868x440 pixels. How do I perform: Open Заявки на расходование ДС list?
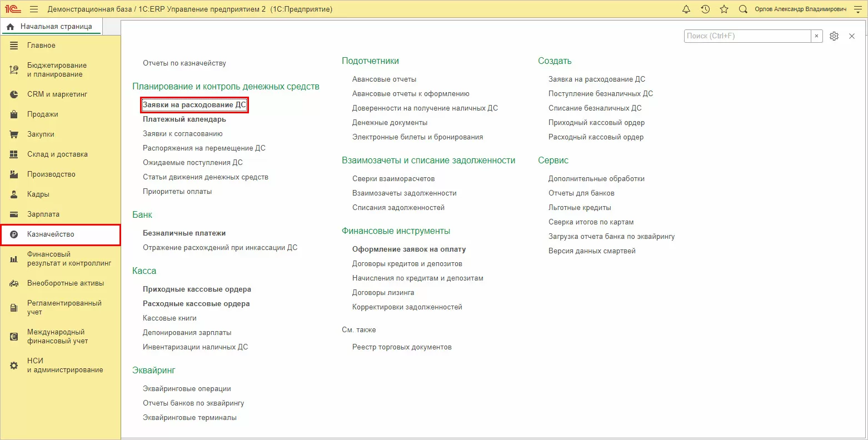[194, 105]
